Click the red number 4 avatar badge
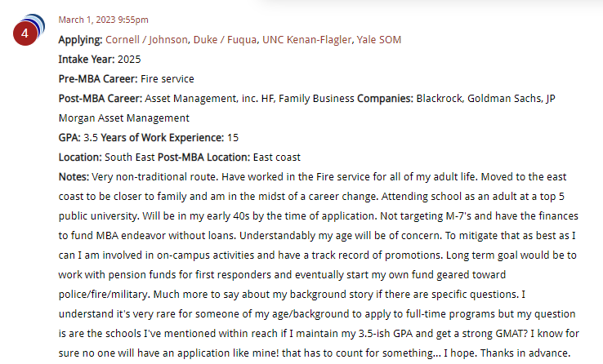Screen dimensions: 603x364 coord(25,33)
